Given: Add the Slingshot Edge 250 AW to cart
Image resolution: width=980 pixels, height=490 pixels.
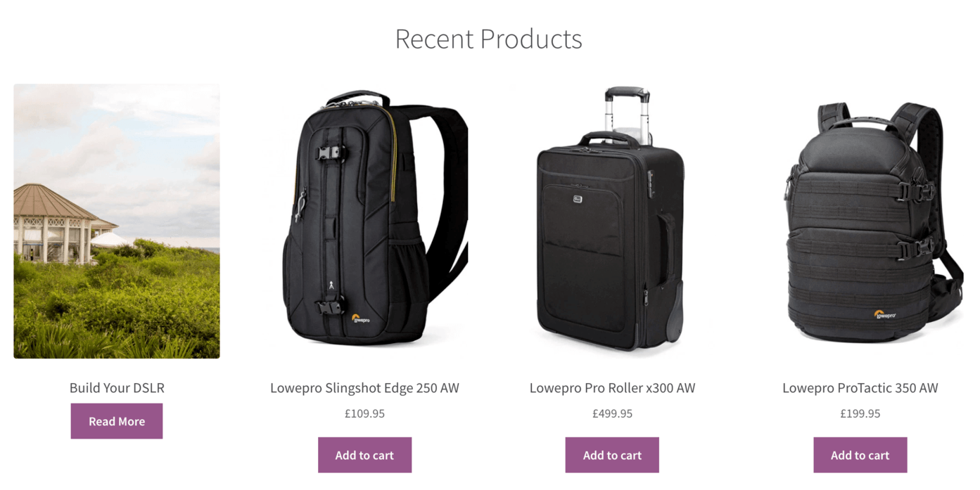Looking at the screenshot, I should point(364,455).
